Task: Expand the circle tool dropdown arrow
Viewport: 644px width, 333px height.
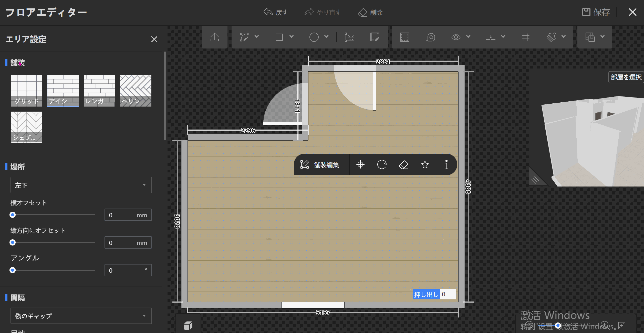Action: point(326,36)
